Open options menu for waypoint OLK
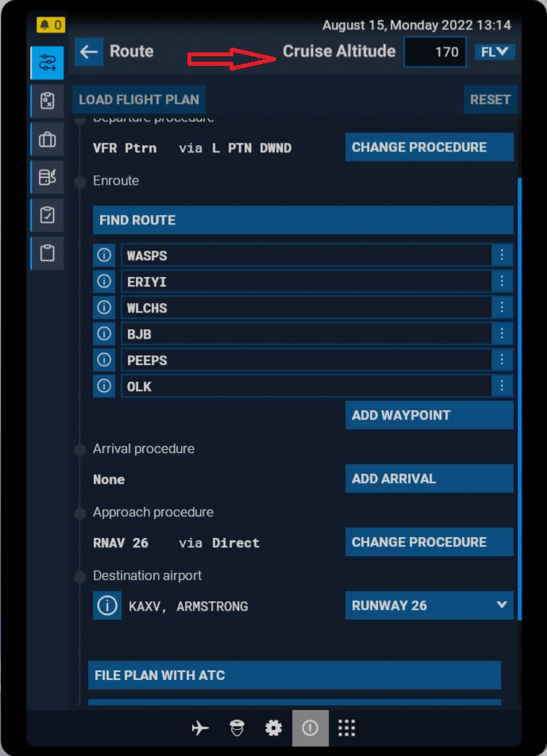Screen dimensions: 547x756 tap(502, 386)
